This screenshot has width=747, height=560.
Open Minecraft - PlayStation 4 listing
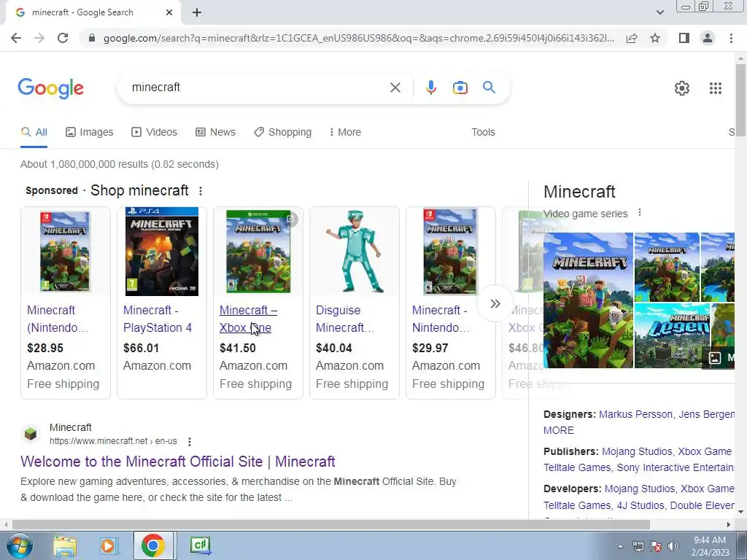158,319
